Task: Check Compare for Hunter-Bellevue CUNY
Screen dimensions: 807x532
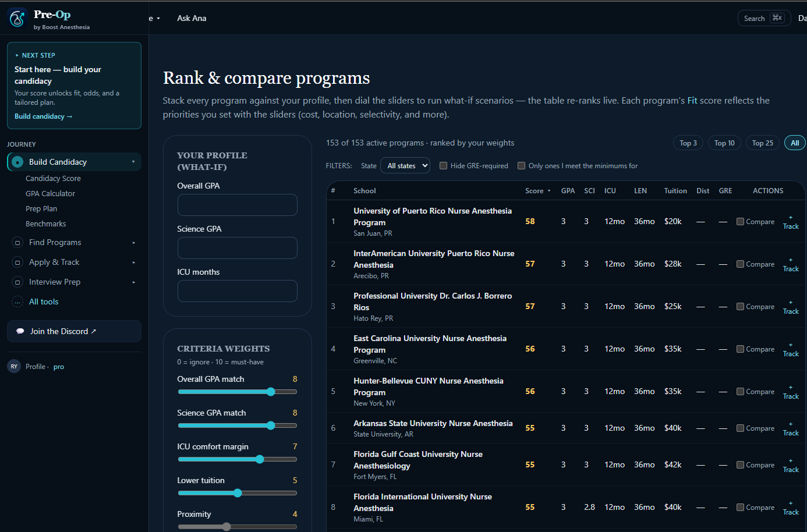Action: (x=740, y=392)
